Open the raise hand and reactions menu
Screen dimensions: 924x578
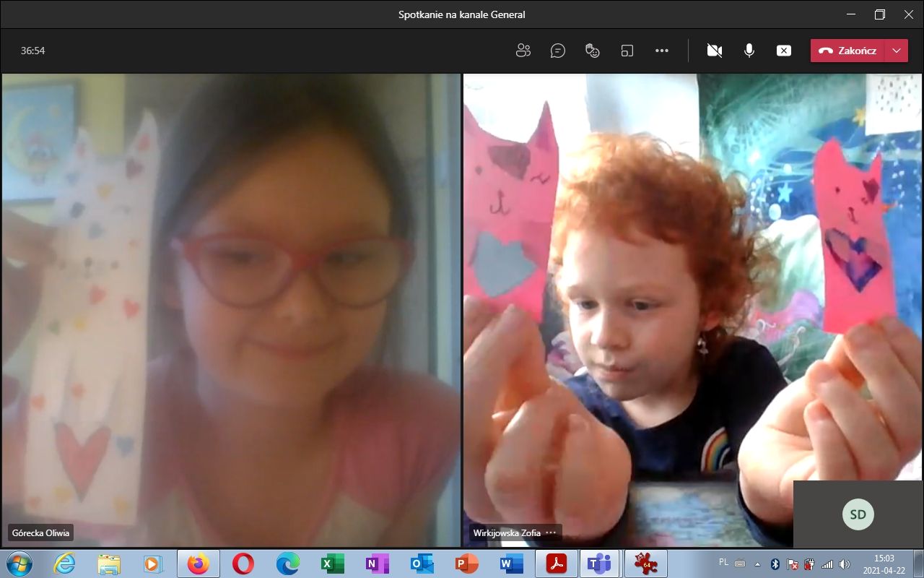(x=592, y=51)
